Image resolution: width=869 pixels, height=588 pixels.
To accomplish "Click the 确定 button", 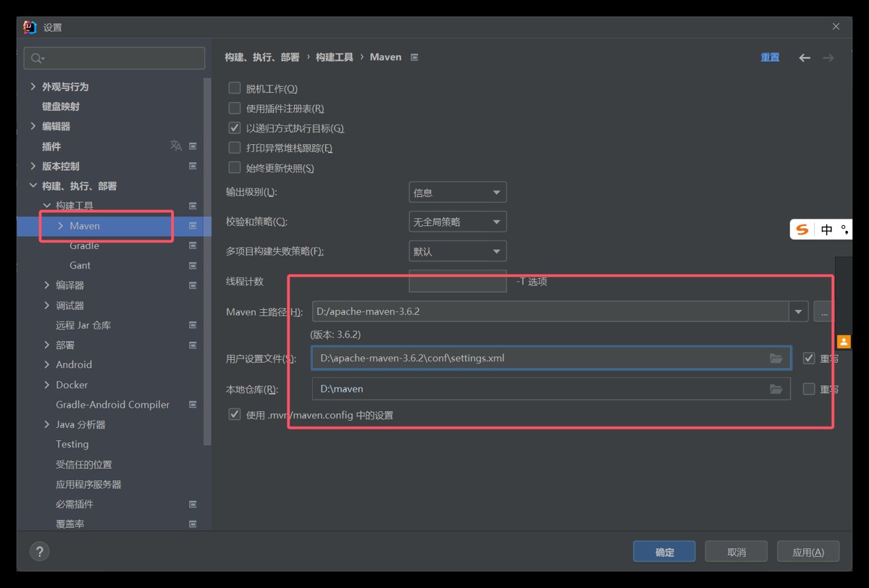I will [664, 552].
